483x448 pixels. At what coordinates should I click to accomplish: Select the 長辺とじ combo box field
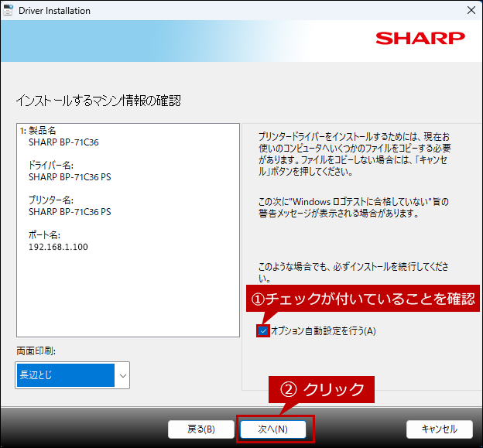tap(65, 375)
